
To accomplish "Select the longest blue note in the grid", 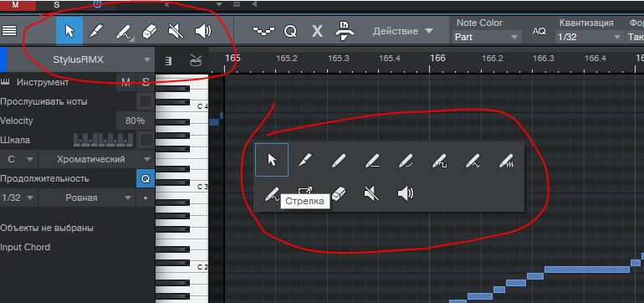I will click(x=587, y=270).
